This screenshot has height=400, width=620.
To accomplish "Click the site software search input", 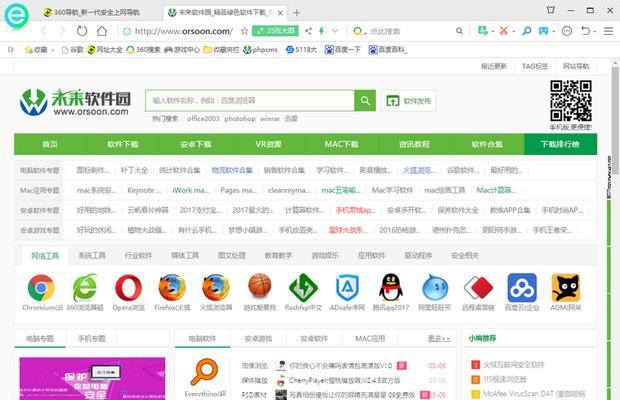I will click(x=250, y=100).
